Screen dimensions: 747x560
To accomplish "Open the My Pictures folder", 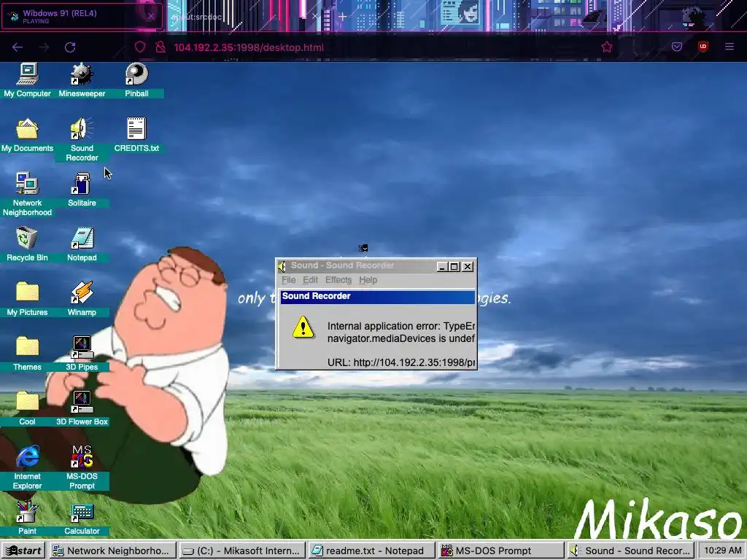I will [x=27, y=299].
